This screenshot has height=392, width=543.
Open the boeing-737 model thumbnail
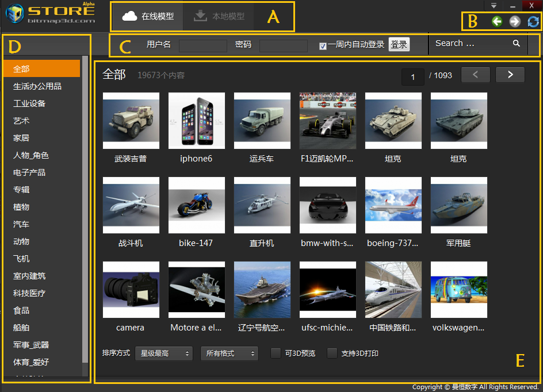click(x=393, y=205)
